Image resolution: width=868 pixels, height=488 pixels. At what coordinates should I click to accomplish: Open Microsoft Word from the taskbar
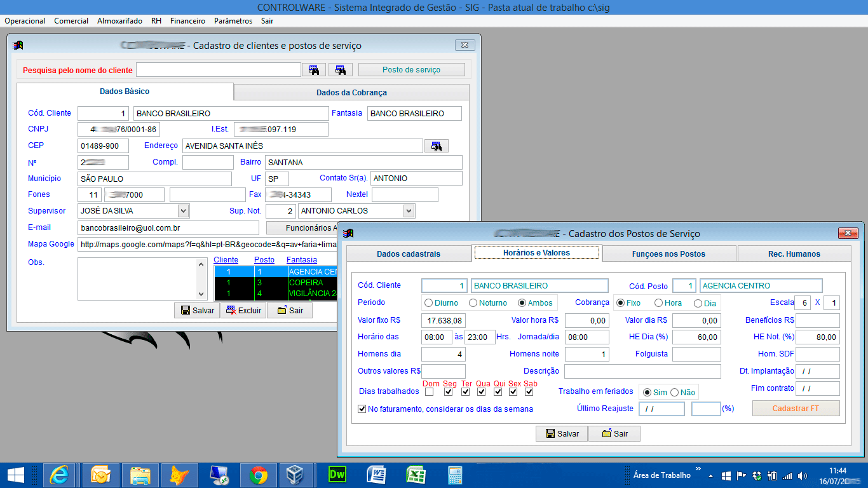point(376,475)
